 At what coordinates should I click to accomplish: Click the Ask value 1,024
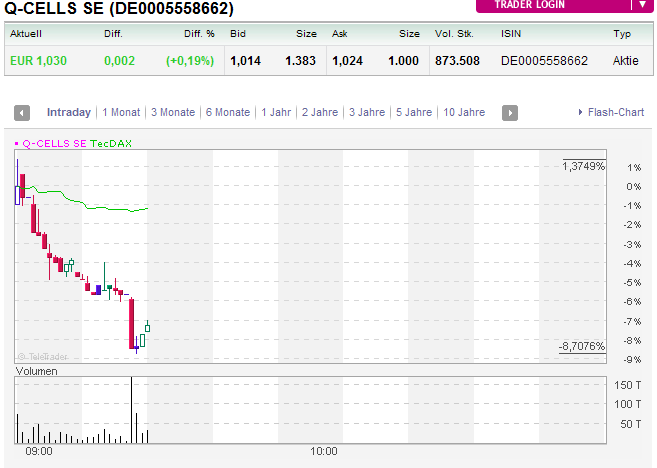pos(347,61)
